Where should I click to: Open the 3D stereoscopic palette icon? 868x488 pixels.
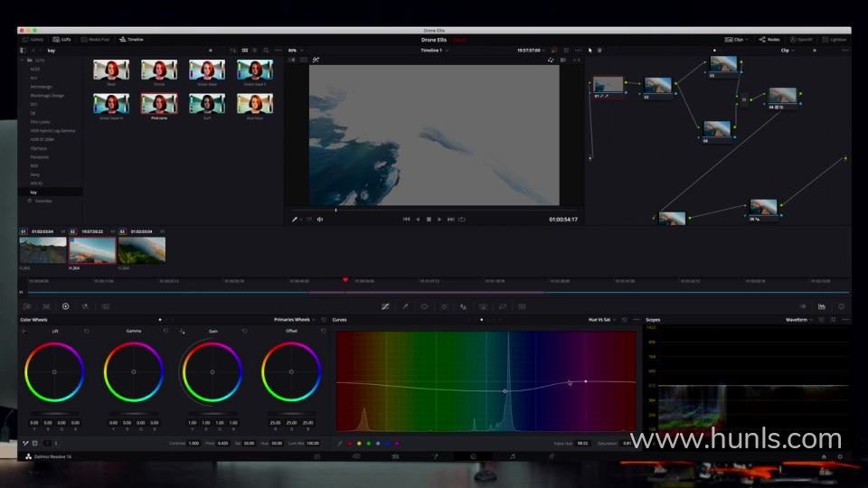click(522, 306)
